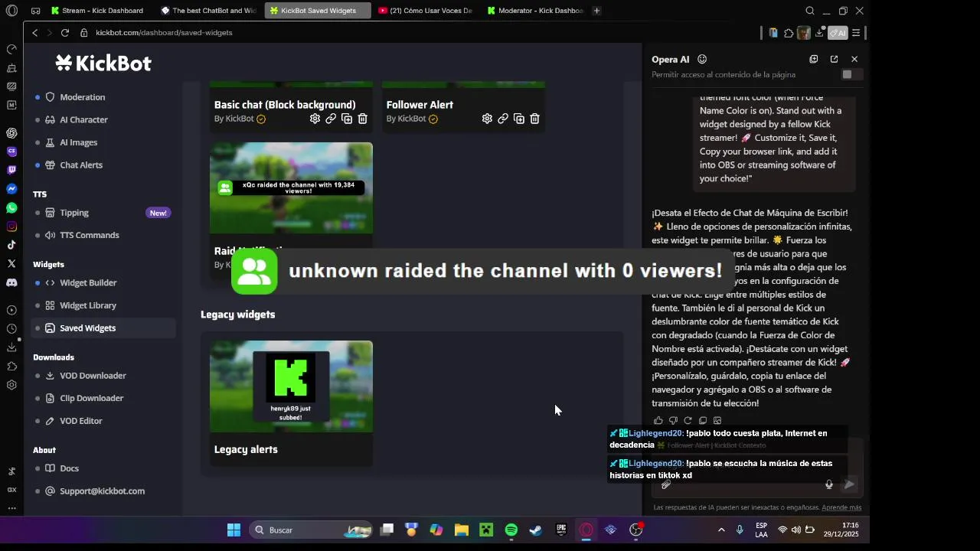
Task: Toggle page content access for Opera AI
Action: pyautogui.click(x=851, y=74)
